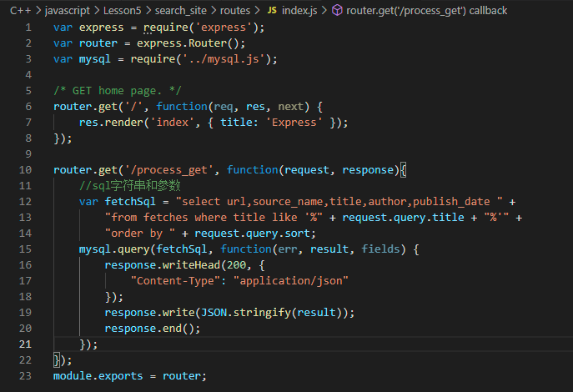The height and width of the screenshot is (392, 573).
Task: Click line number 6 in gutter
Action: [x=28, y=107]
